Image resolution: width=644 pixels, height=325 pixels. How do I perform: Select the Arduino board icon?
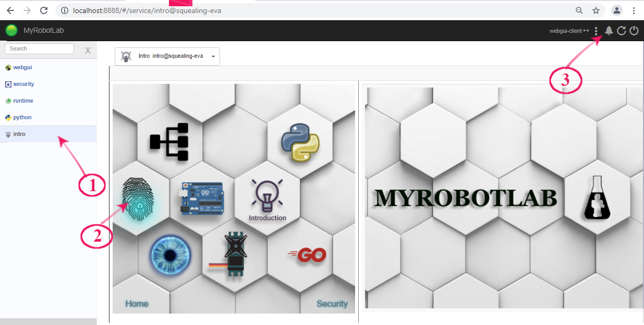click(x=202, y=198)
